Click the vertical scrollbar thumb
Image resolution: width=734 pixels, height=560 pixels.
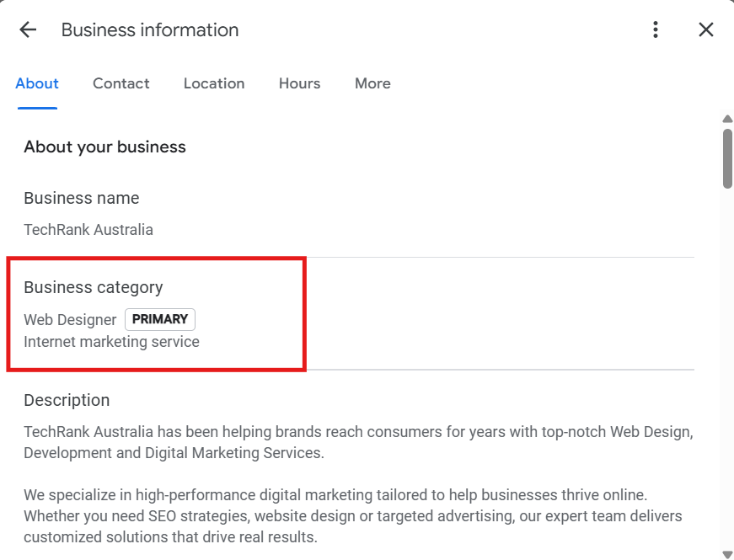pyautogui.click(x=727, y=158)
